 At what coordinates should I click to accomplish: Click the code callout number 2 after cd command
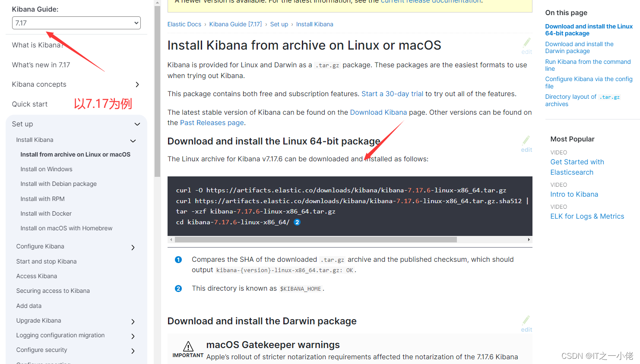click(297, 222)
